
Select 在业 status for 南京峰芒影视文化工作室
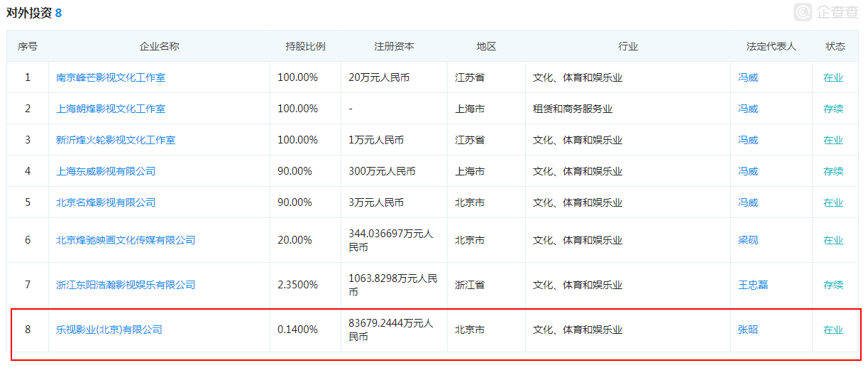click(833, 77)
